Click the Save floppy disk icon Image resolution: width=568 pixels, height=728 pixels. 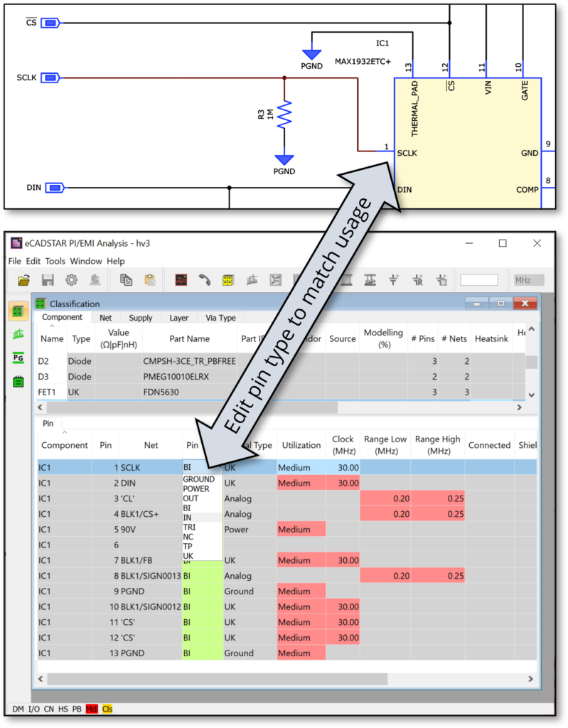pos(48,280)
